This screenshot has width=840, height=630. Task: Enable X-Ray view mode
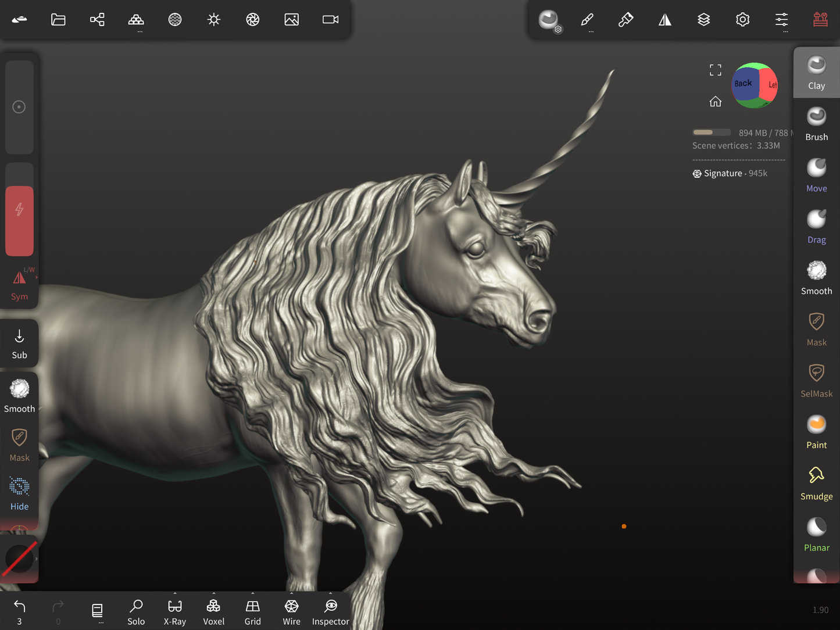[x=174, y=612]
